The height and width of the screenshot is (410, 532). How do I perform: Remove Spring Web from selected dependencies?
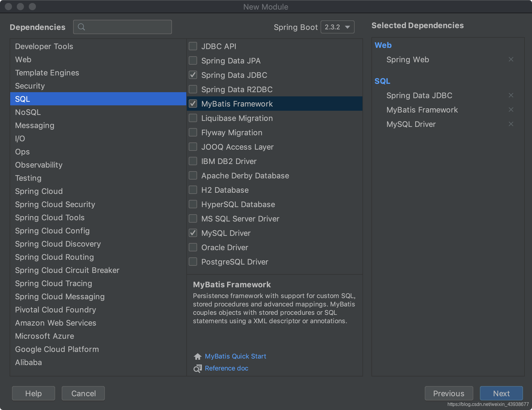tap(511, 60)
